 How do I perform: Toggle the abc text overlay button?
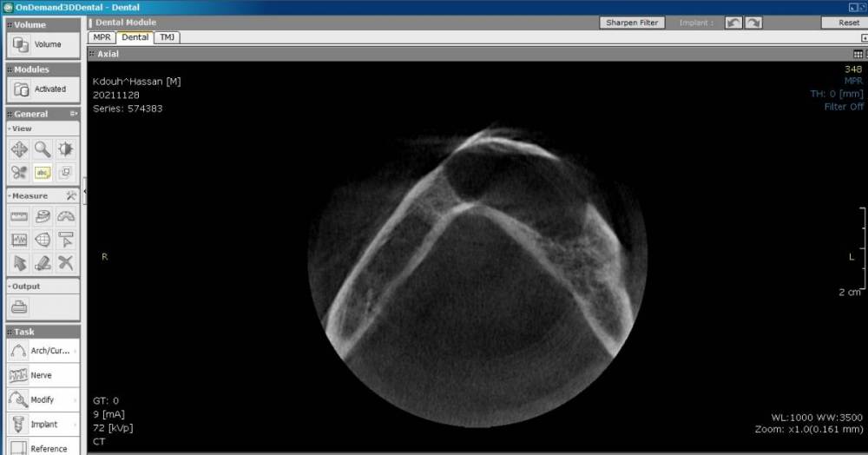click(x=43, y=172)
